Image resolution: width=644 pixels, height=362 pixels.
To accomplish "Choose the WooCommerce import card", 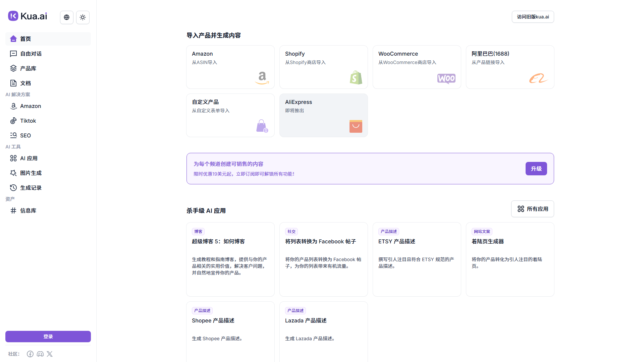I will [417, 67].
